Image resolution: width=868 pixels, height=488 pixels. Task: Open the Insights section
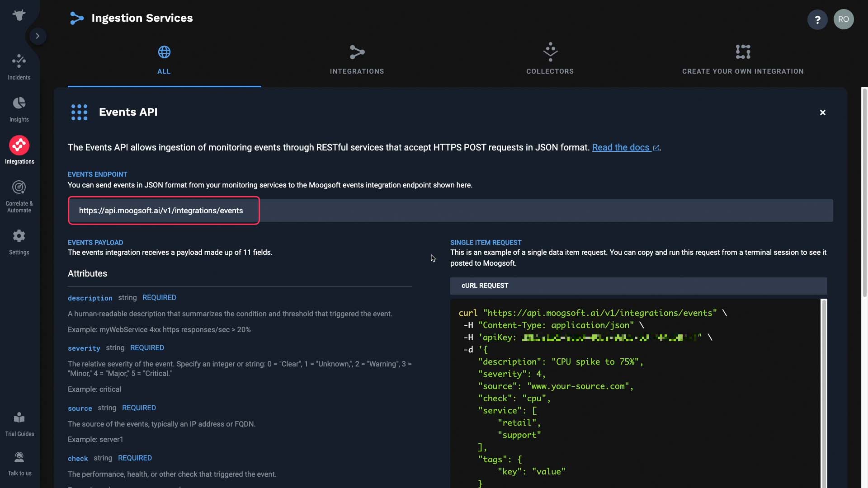(19, 109)
